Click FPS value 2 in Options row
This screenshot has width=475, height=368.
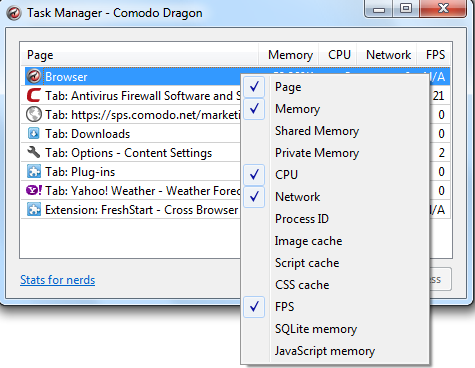coord(442,153)
